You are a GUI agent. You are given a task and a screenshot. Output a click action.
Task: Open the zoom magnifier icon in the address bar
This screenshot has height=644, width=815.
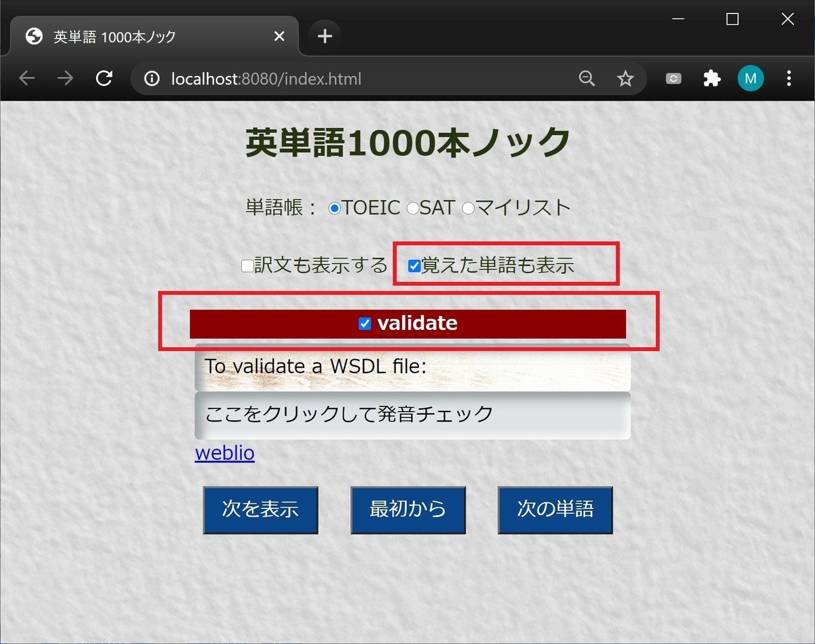tap(586, 78)
